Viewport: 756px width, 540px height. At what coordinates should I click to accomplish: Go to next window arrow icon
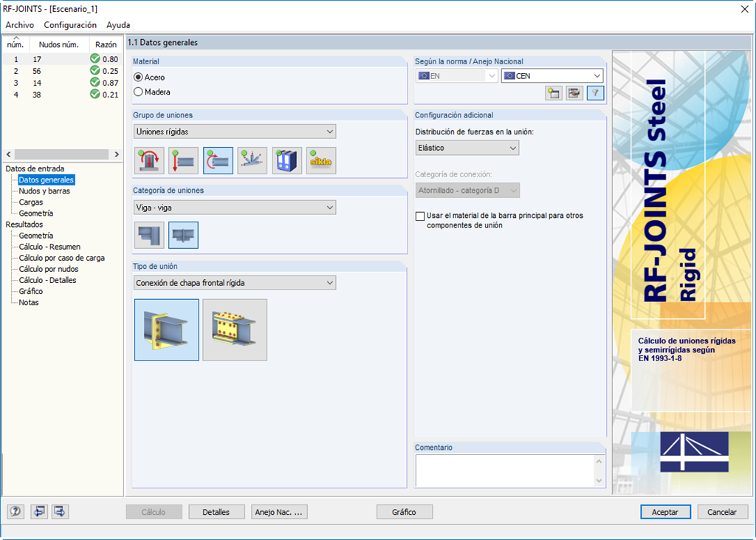(x=60, y=511)
